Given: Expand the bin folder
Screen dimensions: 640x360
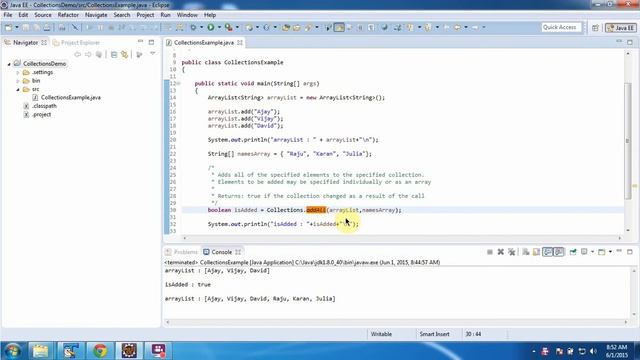Looking at the screenshot, I should tap(18, 81).
